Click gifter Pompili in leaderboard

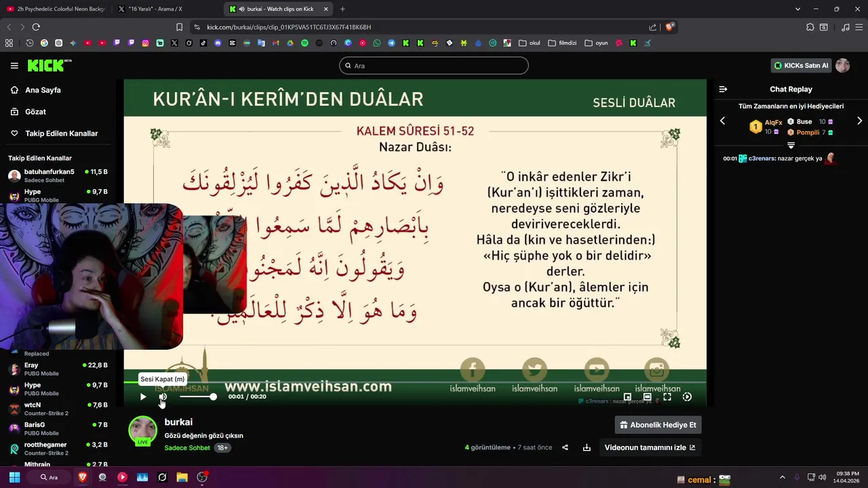point(808,133)
